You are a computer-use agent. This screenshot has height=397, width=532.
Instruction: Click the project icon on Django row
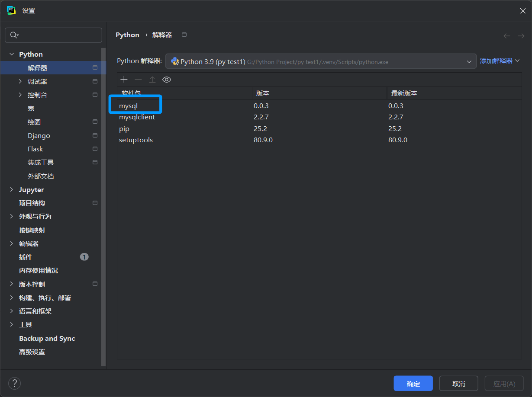click(95, 135)
